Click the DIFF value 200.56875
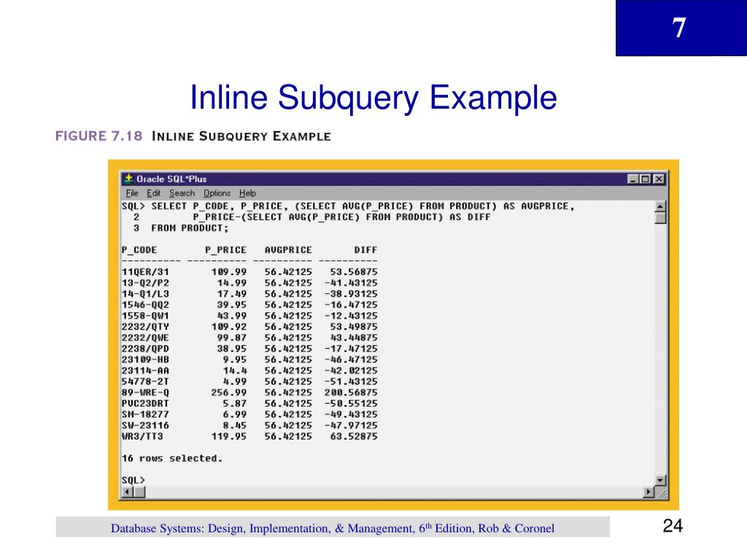Screen dimensions: 747x560 (351, 392)
